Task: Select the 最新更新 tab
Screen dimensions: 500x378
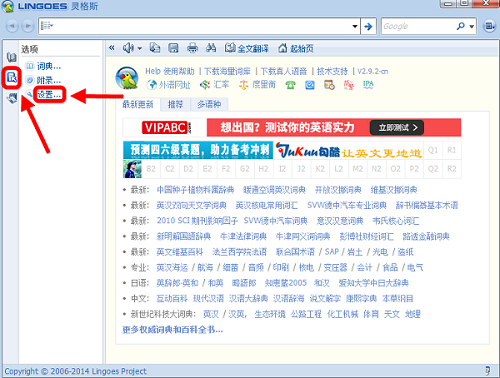Action: click(x=138, y=105)
